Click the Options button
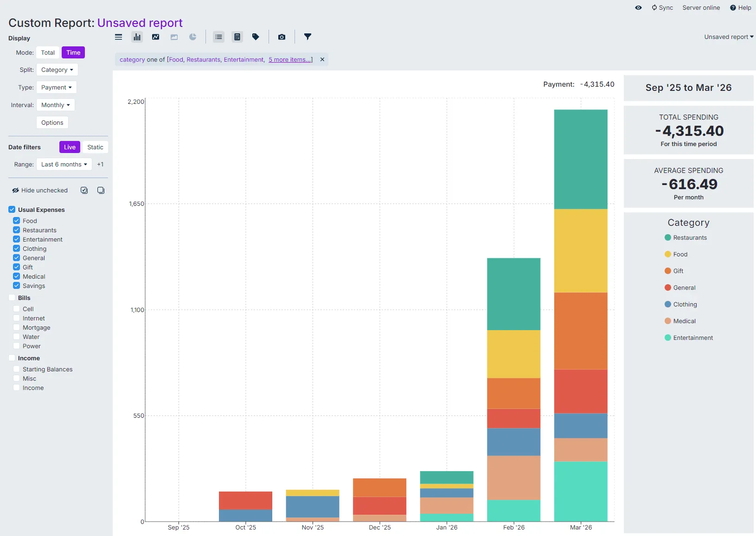 click(52, 123)
